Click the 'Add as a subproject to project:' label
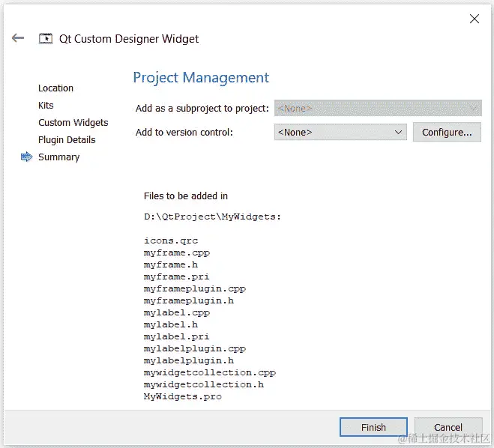This screenshot has height=448, width=494. tap(202, 109)
